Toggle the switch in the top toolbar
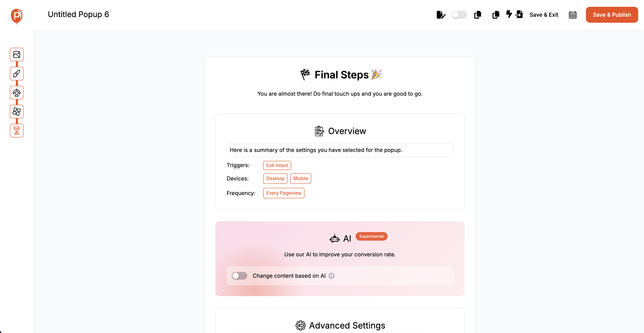The height and width of the screenshot is (333, 644). point(459,15)
